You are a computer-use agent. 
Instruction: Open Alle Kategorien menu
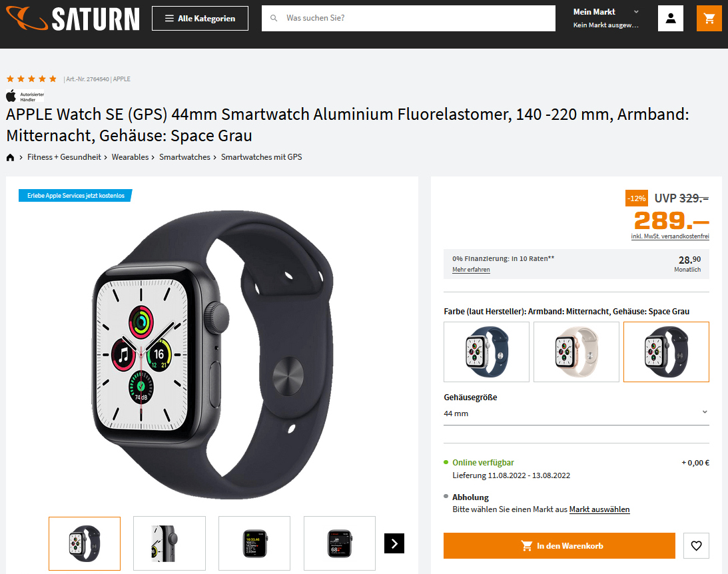click(200, 19)
